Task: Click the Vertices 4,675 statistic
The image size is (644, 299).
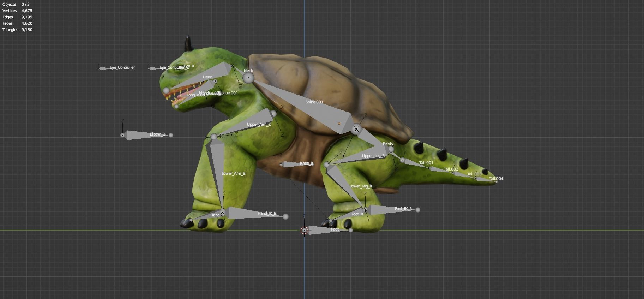Action: 17,11
